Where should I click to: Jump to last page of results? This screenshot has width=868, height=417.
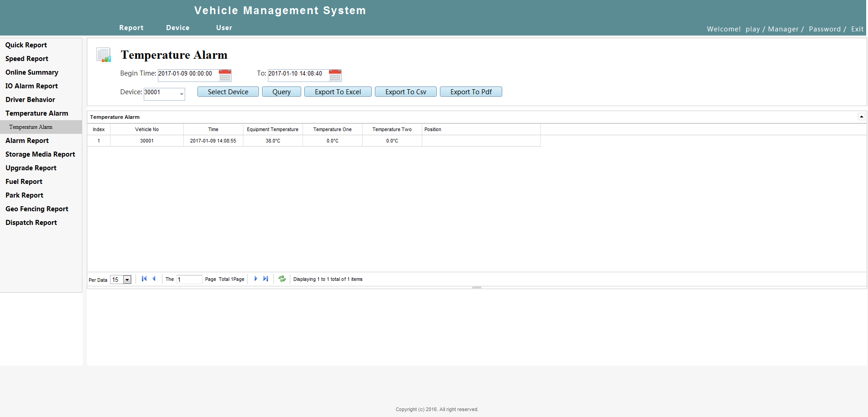[266, 279]
